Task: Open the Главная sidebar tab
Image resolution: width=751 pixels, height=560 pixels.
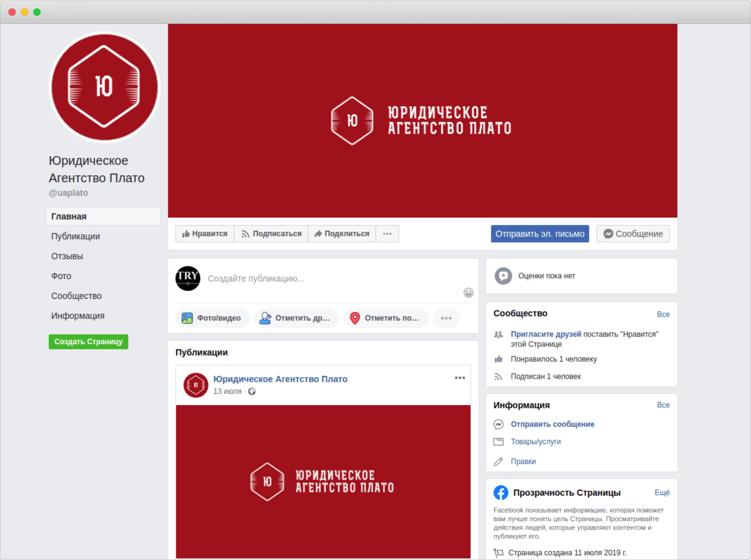Action: tap(103, 216)
